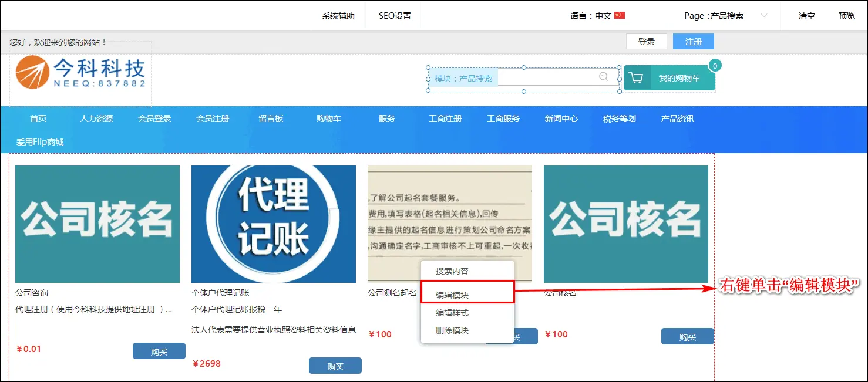Click the 登录 login button
The height and width of the screenshot is (382, 868).
tap(646, 42)
